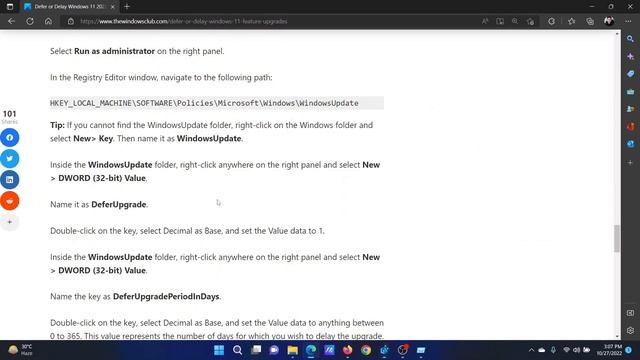This screenshot has height=360, width=640.
Task: Expand more sharing options plus button
Action: tap(9, 222)
